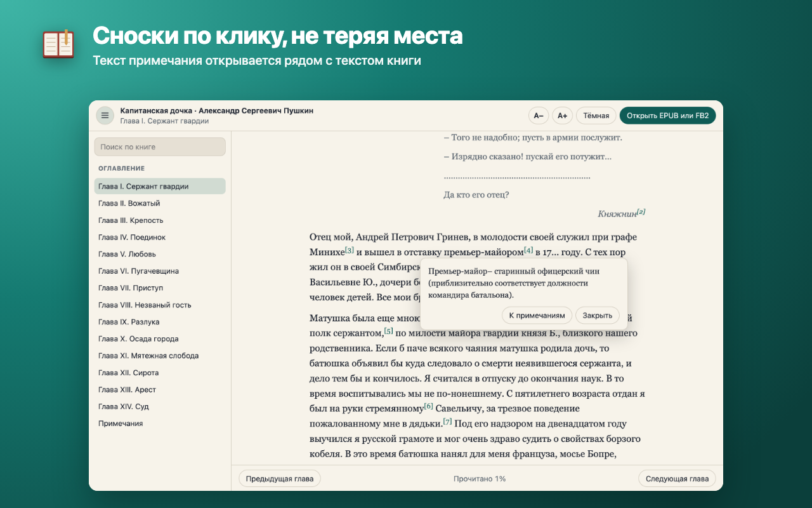Open the Примечания section in contents
The width and height of the screenshot is (812, 508).
(160, 424)
